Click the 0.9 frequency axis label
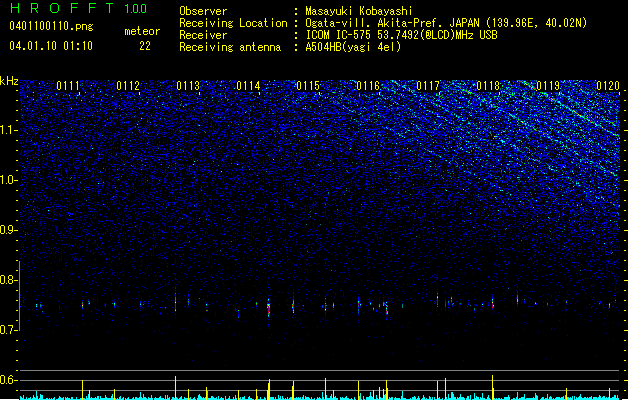This screenshot has height=400, width=629. click(8, 230)
